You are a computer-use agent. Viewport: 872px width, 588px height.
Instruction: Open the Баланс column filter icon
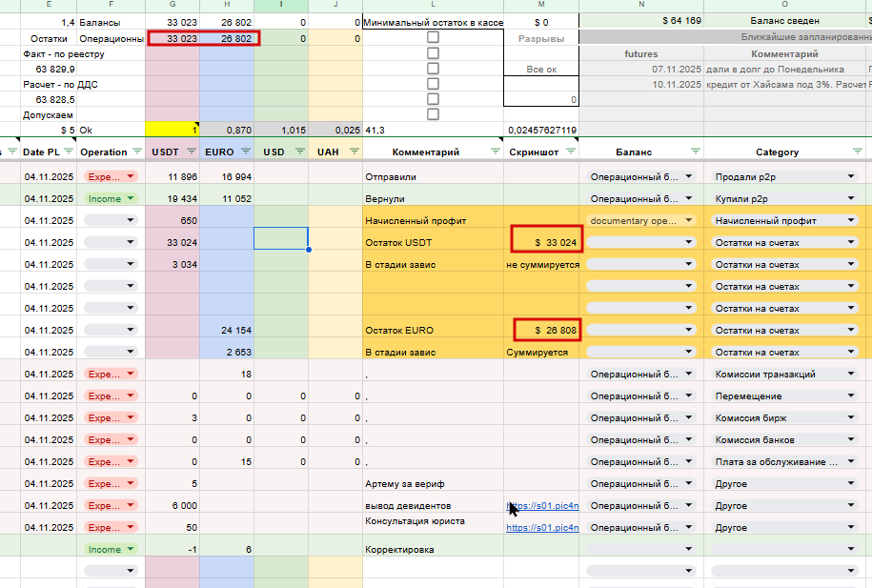(x=695, y=152)
